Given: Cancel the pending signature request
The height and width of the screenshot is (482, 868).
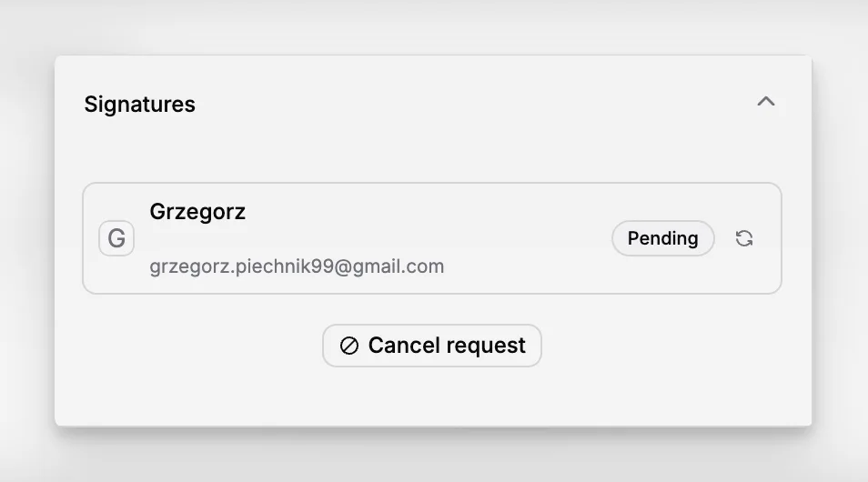Looking at the screenshot, I should coord(432,346).
